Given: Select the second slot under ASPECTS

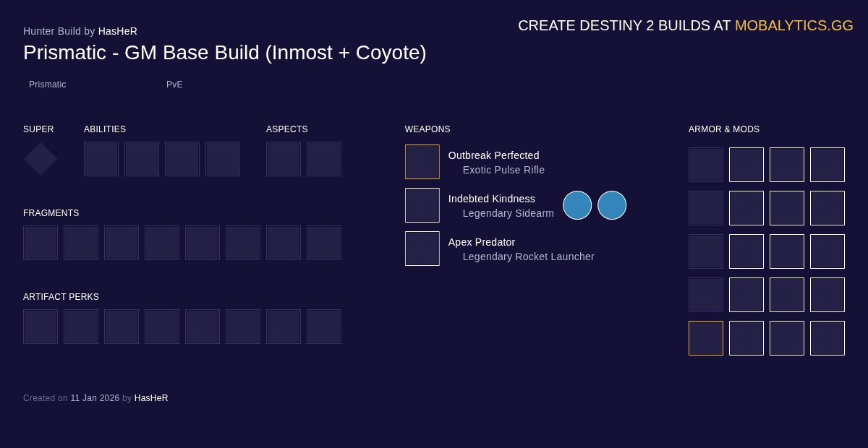Looking at the screenshot, I should pos(324,159).
